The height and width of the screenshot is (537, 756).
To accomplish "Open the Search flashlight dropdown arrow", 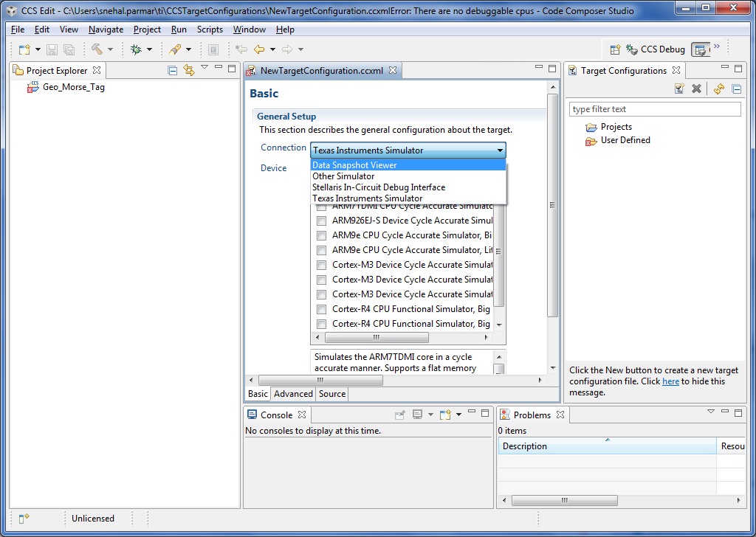I will coord(188,49).
